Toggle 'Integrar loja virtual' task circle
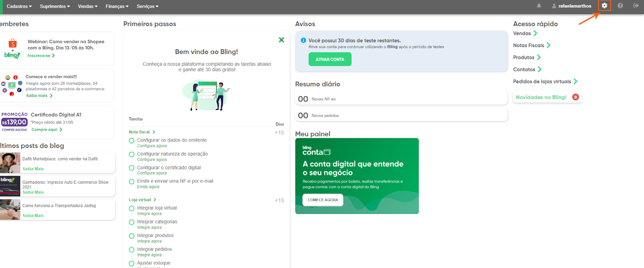The width and height of the screenshot is (644, 268). [x=132, y=208]
